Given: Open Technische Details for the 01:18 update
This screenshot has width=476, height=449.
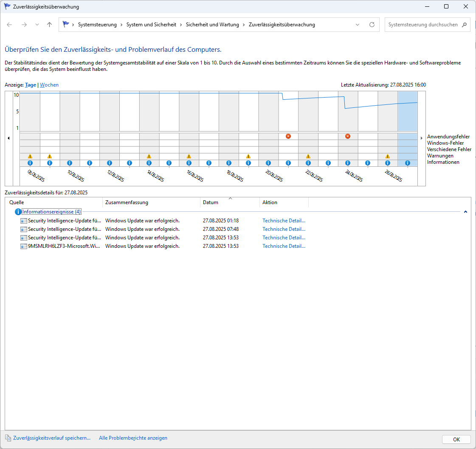Looking at the screenshot, I should [284, 221].
